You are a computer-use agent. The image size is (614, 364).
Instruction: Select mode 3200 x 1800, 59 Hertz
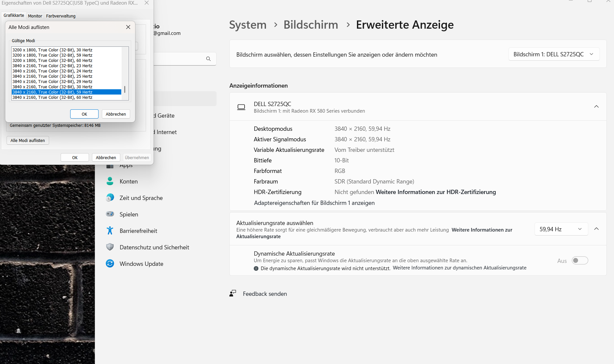pyautogui.click(x=67, y=55)
